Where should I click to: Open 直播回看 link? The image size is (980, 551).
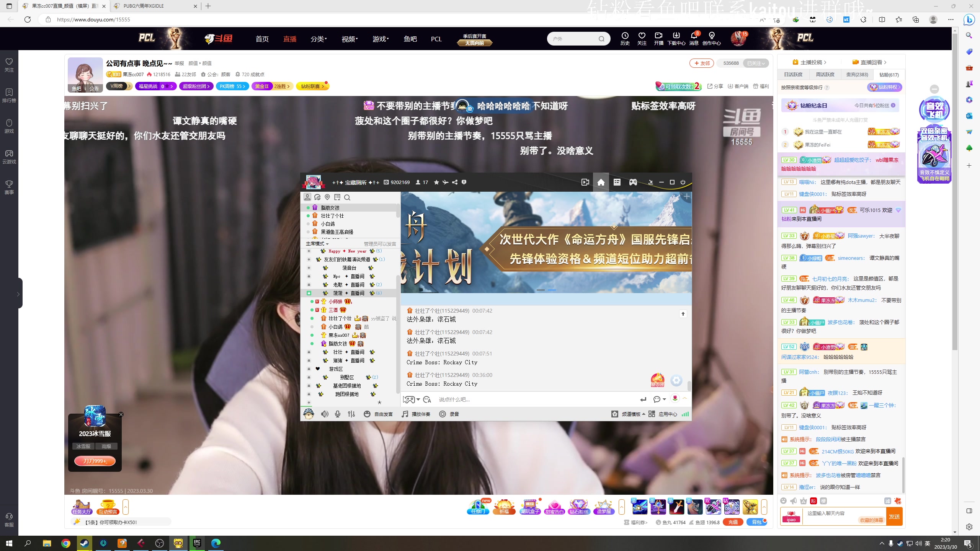coord(870,62)
